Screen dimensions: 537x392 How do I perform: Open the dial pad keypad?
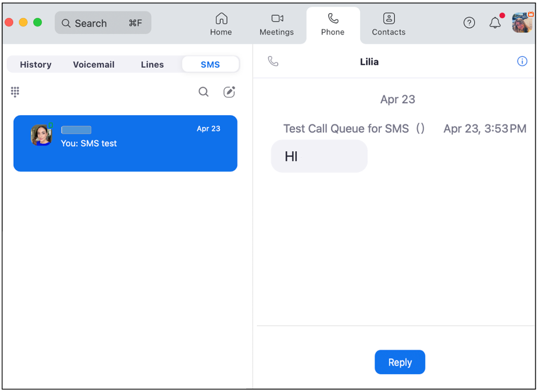15,92
